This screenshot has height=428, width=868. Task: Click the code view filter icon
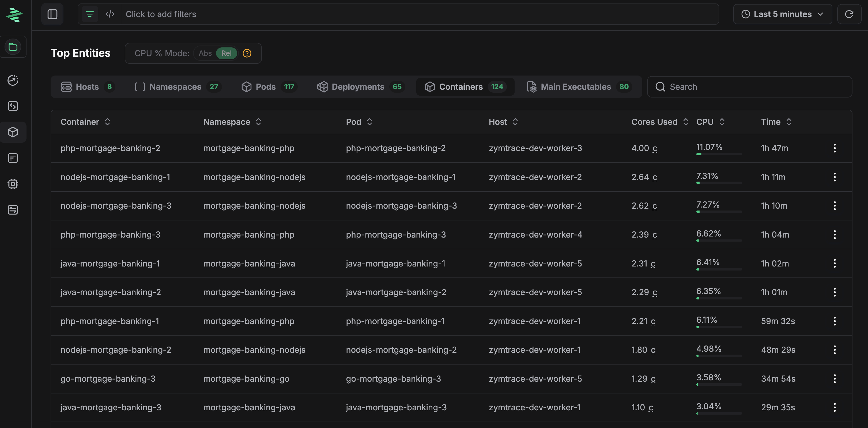pyautogui.click(x=110, y=14)
